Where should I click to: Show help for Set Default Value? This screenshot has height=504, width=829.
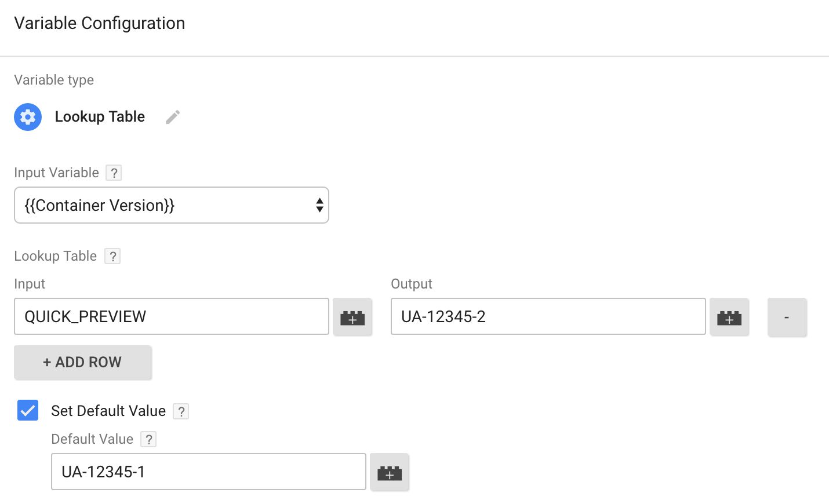pos(181,411)
